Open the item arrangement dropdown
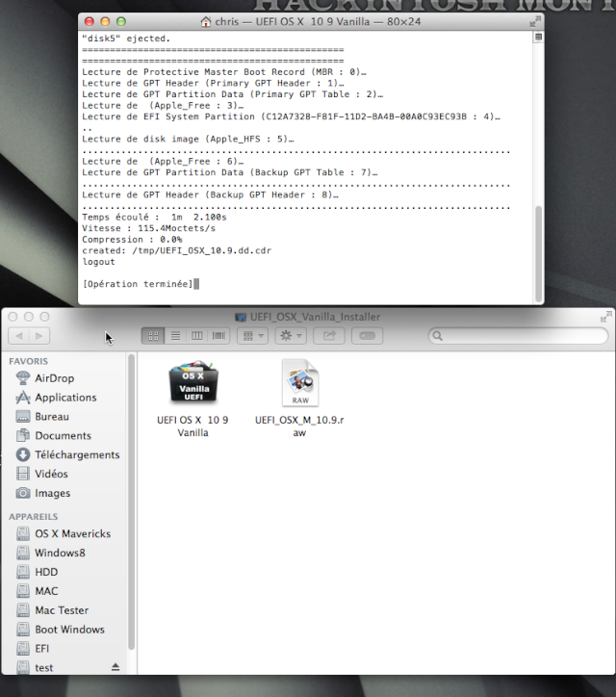The width and height of the screenshot is (616, 697). point(253,336)
